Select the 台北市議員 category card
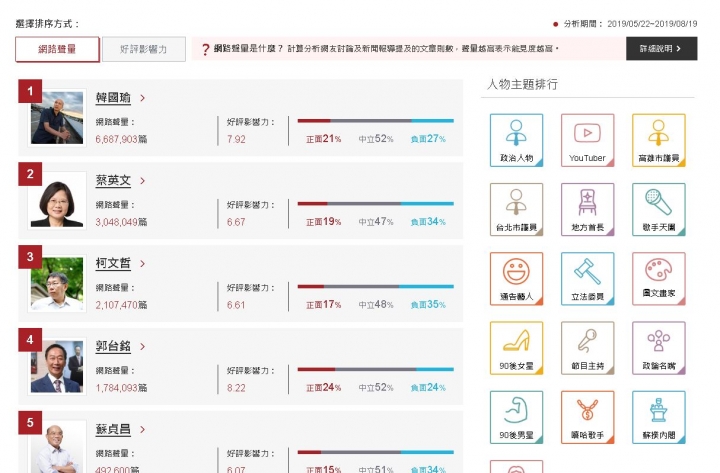 click(x=516, y=209)
